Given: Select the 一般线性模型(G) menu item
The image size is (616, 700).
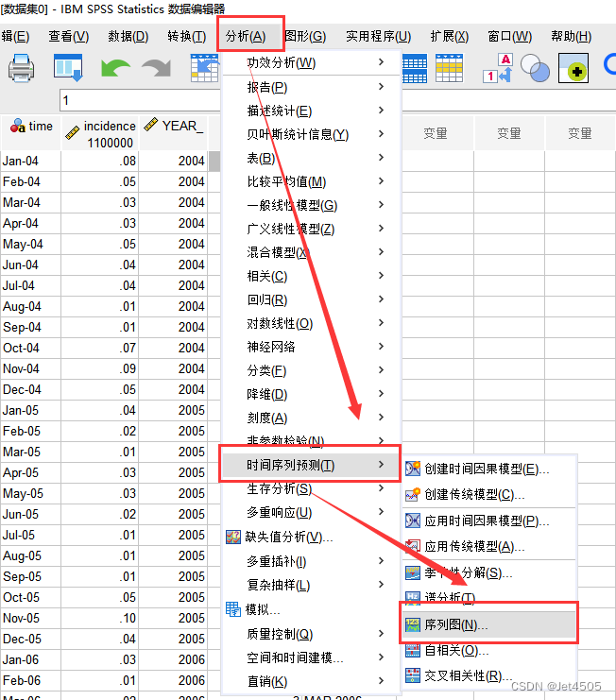Looking at the screenshot, I should click(x=310, y=205).
